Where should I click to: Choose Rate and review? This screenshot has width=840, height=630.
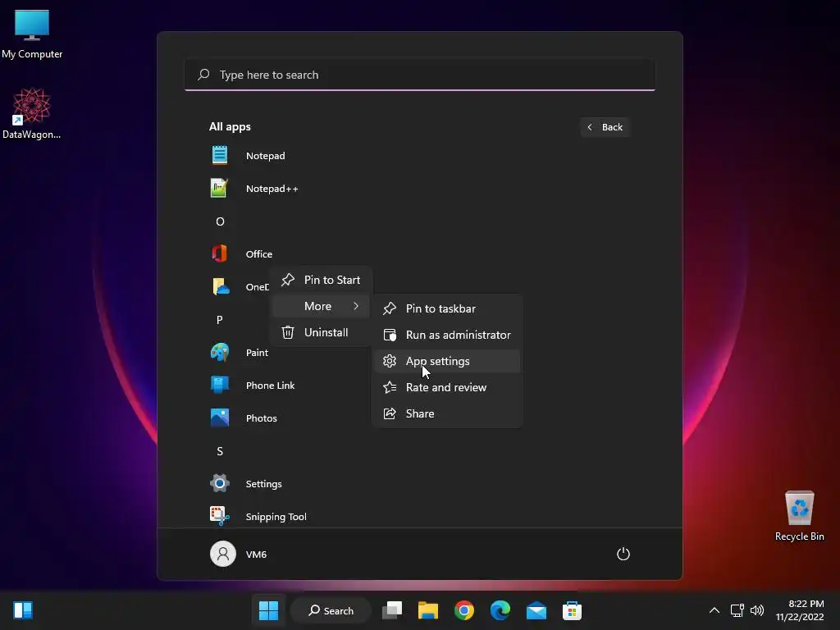coord(447,387)
